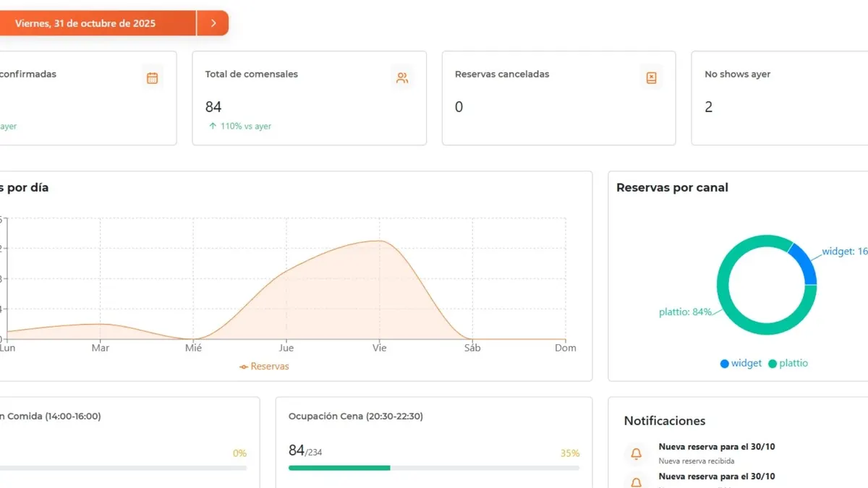
Task: Click cancel icon in Reservas canceladas card
Action: coord(651,78)
